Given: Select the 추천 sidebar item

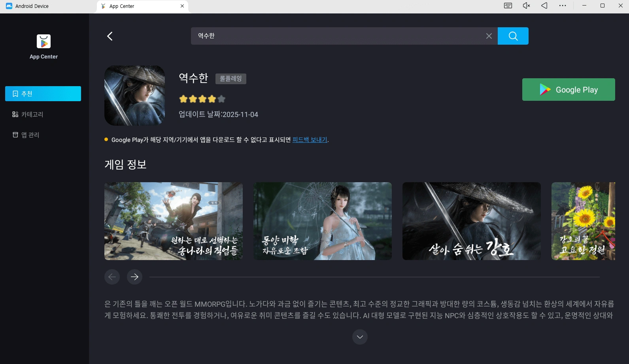Looking at the screenshot, I should (x=43, y=94).
